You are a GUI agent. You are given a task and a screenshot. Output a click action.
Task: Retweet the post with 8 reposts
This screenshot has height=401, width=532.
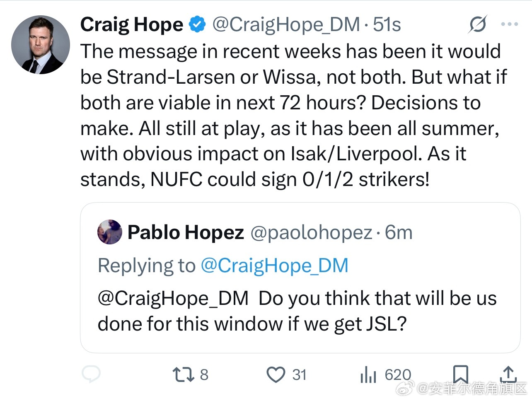click(x=190, y=374)
